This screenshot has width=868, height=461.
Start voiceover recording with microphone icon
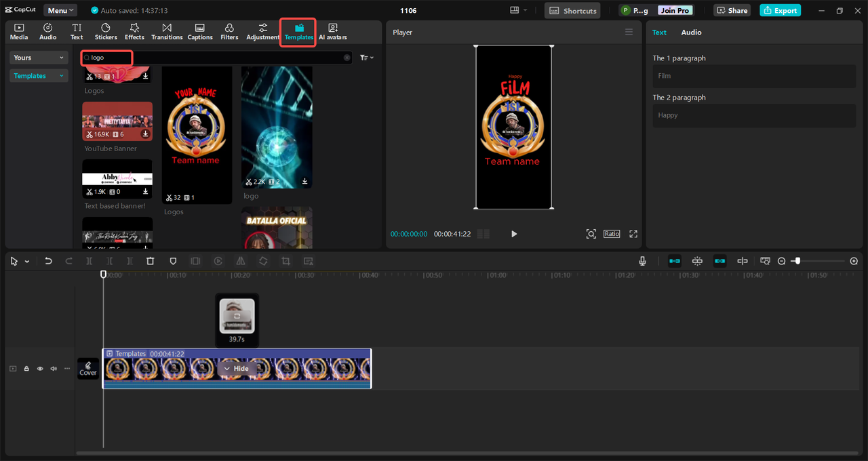tap(642, 261)
